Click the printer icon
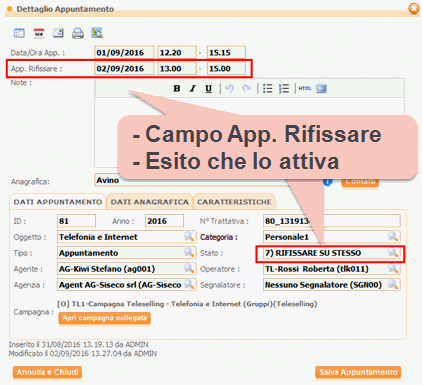This screenshot has width=422, height=385. tap(78, 33)
